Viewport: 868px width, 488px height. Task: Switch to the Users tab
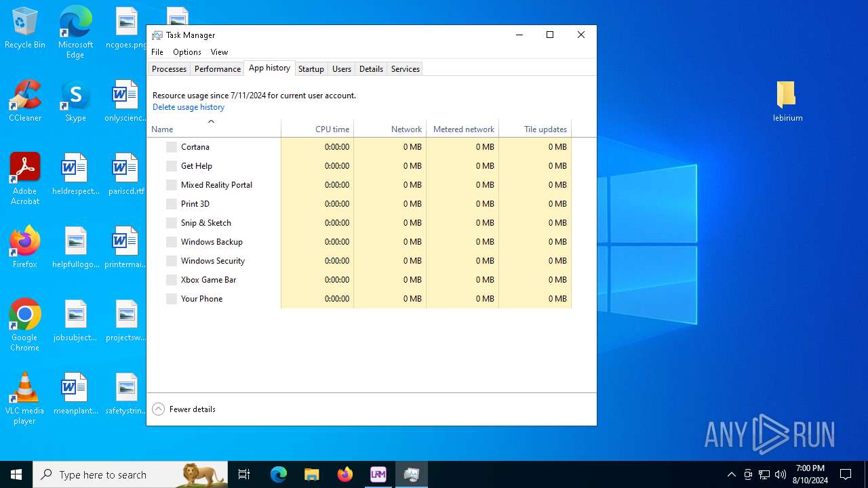(x=342, y=69)
